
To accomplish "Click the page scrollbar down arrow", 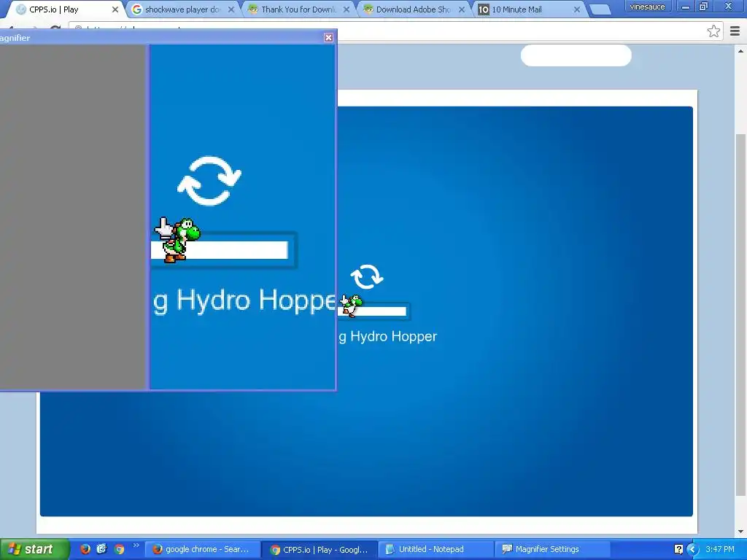I will tap(741, 532).
